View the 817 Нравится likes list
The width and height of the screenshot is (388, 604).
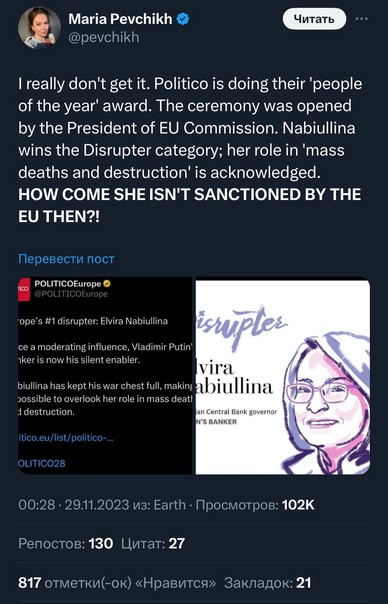pos(117,582)
